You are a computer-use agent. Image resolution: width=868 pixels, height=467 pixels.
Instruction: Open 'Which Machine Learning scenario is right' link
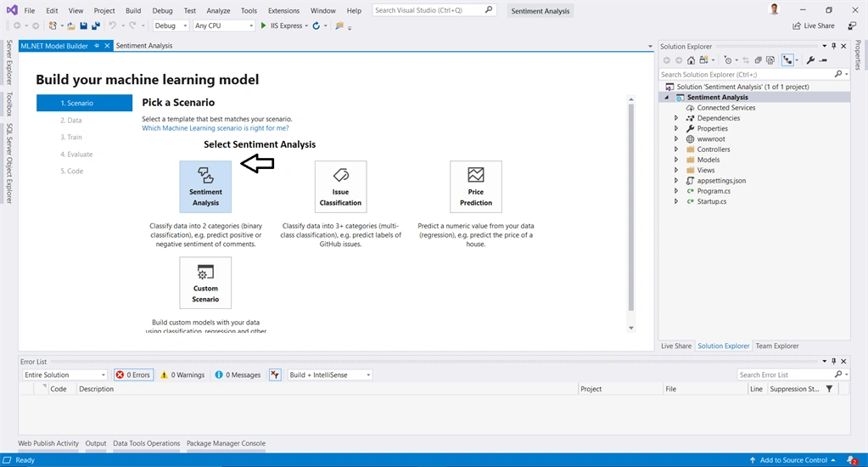point(216,128)
